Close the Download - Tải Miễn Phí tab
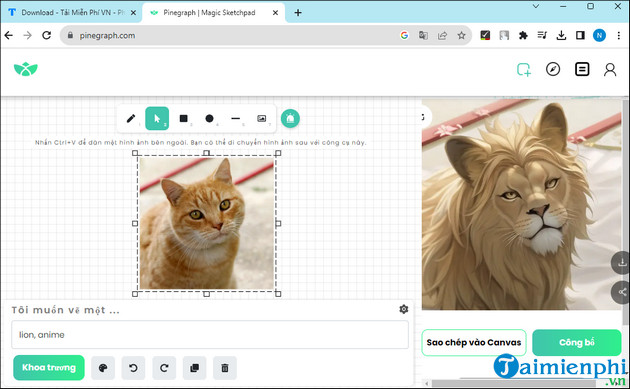Screen dimensions: 630x389 coord(133,12)
